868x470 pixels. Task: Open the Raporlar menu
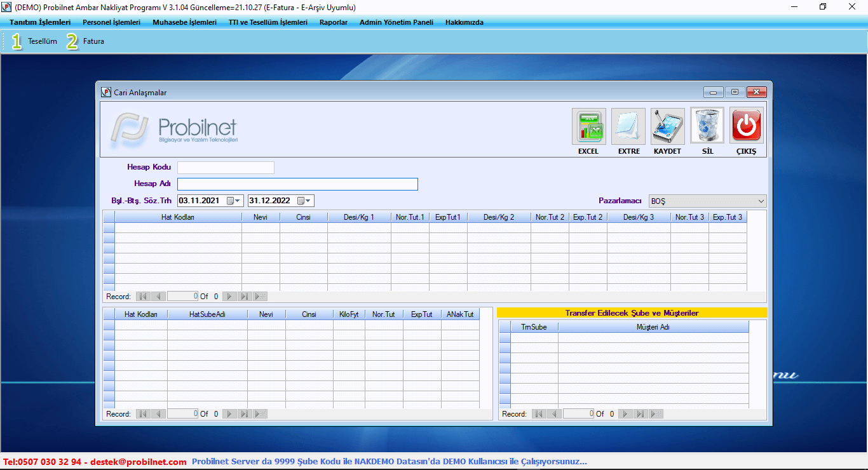coord(334,22)
